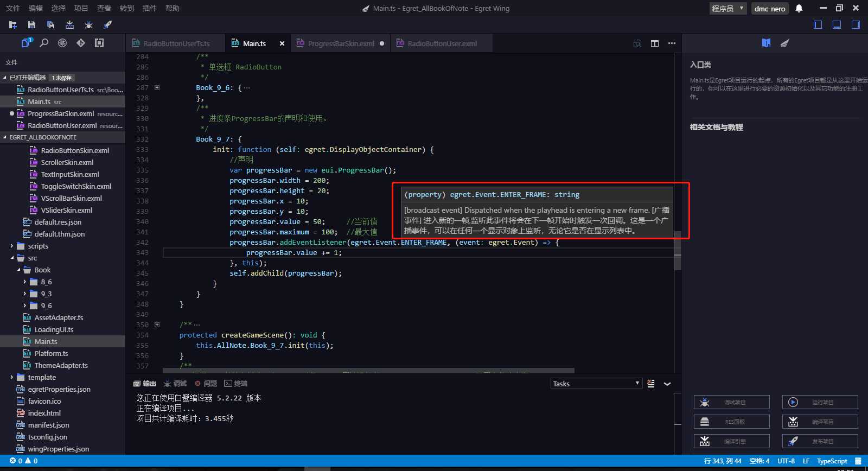The width and height of the screenshot is (868, 471).
Task: Click the errors and warnings count
Action: point(24,461)
